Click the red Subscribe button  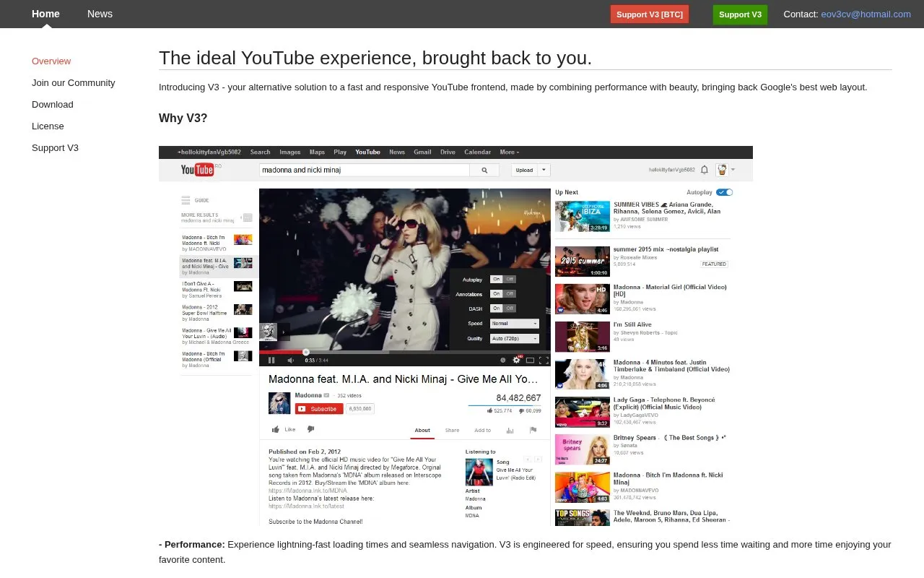[x=319, y=409]
